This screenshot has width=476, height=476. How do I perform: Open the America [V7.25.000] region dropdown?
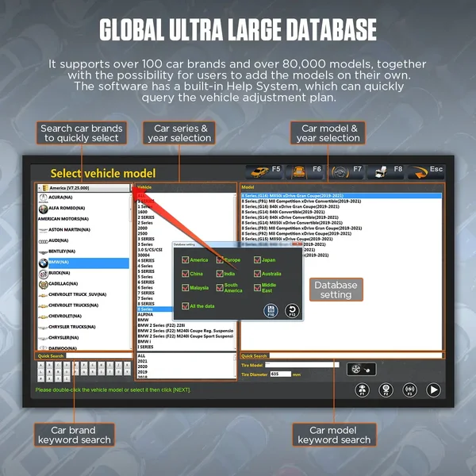pos(84,188)
